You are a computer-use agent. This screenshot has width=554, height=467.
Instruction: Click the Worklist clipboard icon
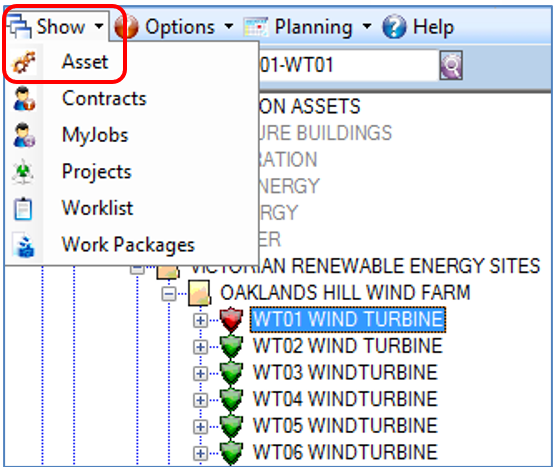23,208
